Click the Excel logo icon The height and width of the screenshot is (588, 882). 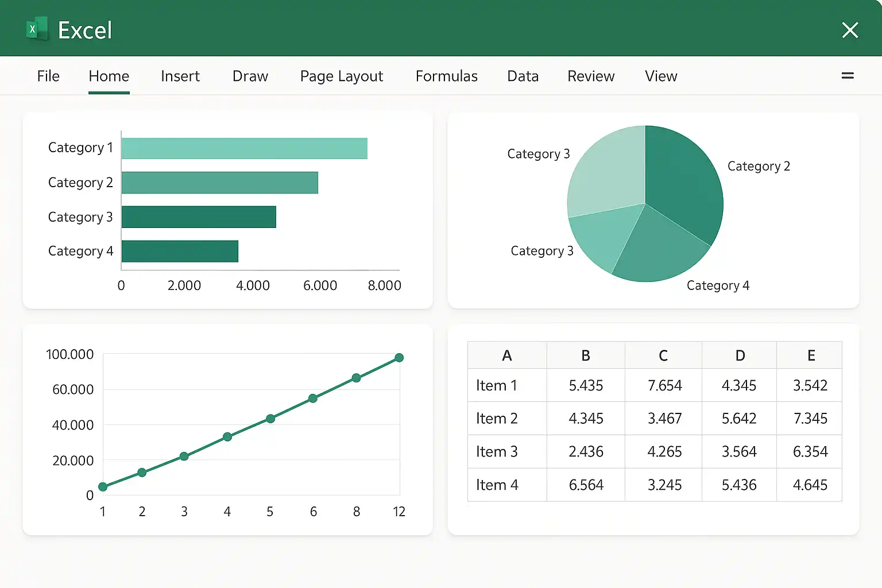coord(37,29)
